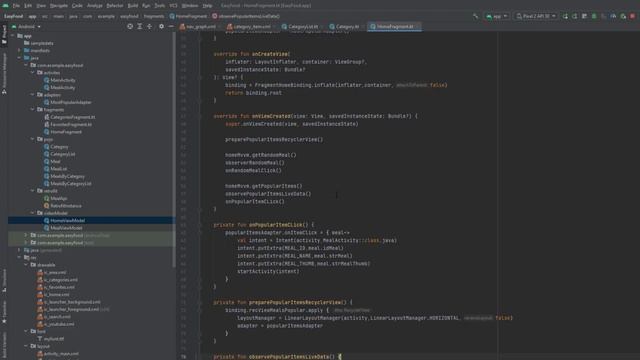Open the VCS menu

(x=173, y=6)
